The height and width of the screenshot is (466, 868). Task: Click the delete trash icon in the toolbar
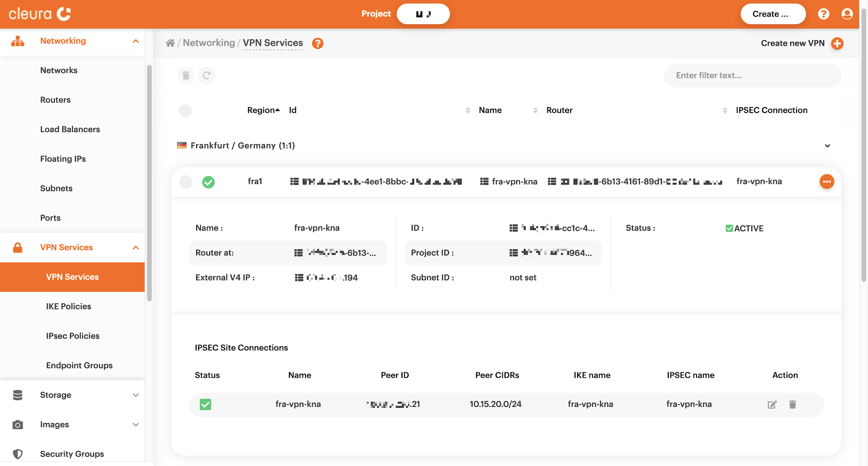pyautogui.click(x=186, y=75)
